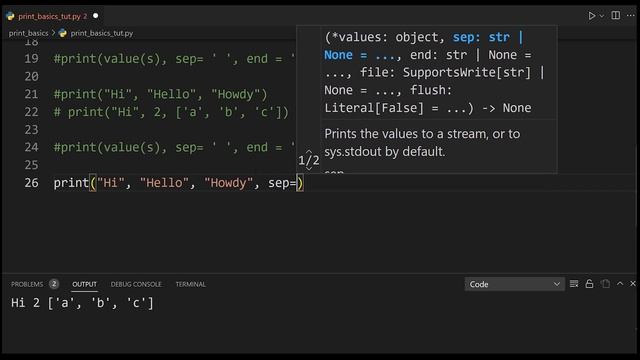Screen dimensions: 640x360
Task: Close the bottom panel
Action: click(633, 283)
